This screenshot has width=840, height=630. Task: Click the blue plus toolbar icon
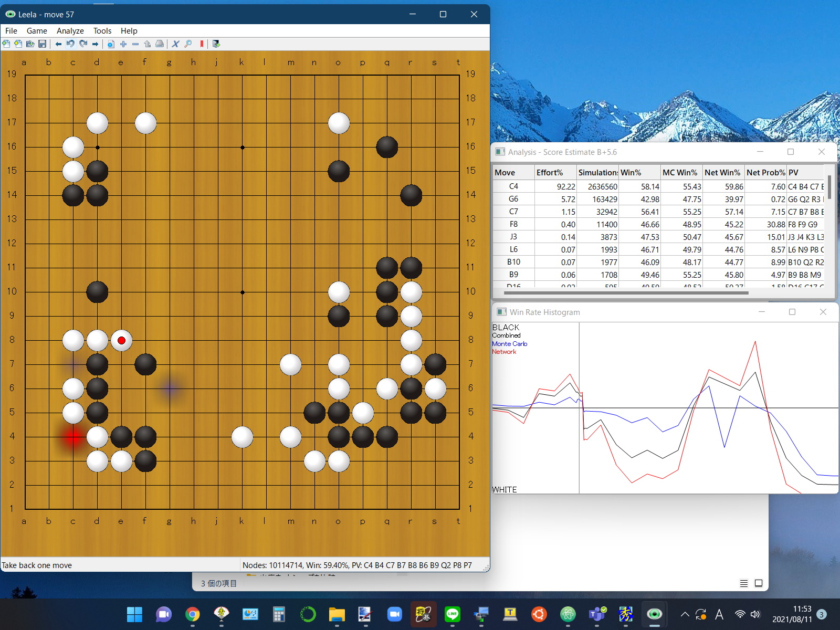coord(123,44)
